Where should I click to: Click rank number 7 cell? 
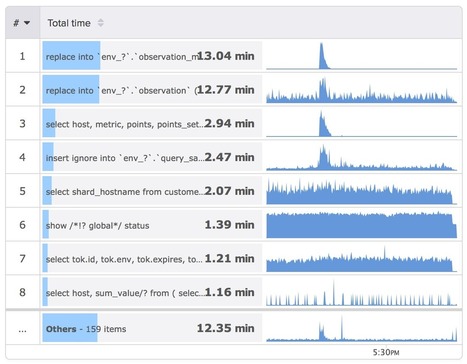pyautogui.click(x=22, y=258)
